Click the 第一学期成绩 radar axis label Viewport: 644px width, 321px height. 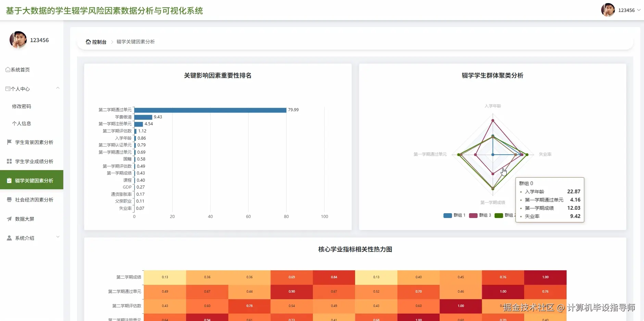[x=493, y=203]
